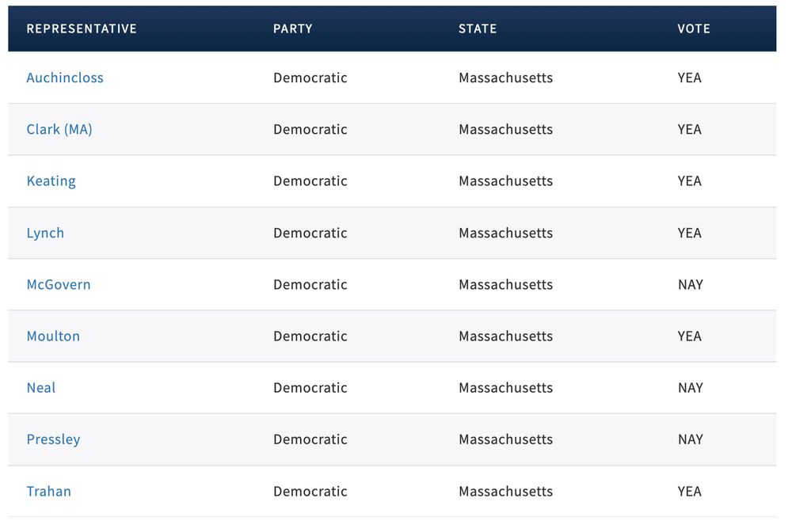Click the Representative column header

click(82, 28)
